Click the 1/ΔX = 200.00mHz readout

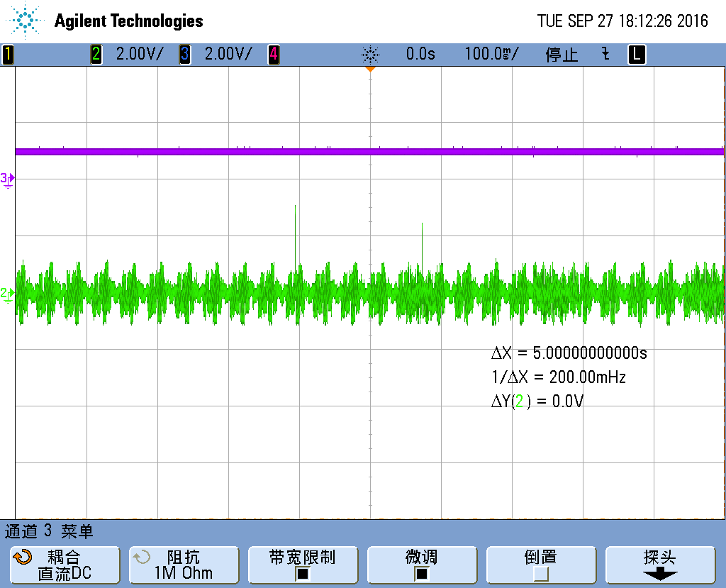(x=559, y=377)
